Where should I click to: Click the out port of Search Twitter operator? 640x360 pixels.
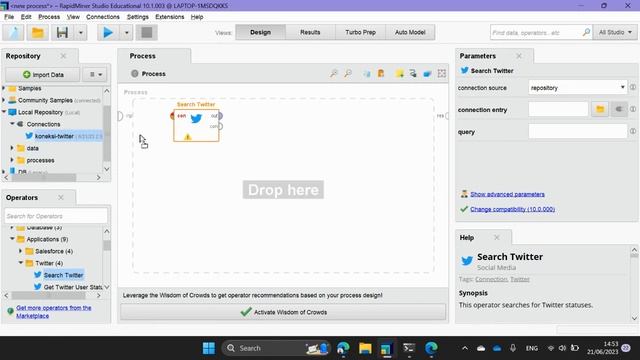[220, 116]
